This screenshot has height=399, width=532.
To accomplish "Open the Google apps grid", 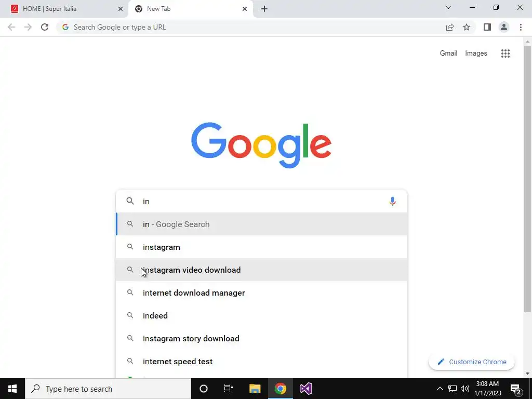I will click(x=505, y=54).
